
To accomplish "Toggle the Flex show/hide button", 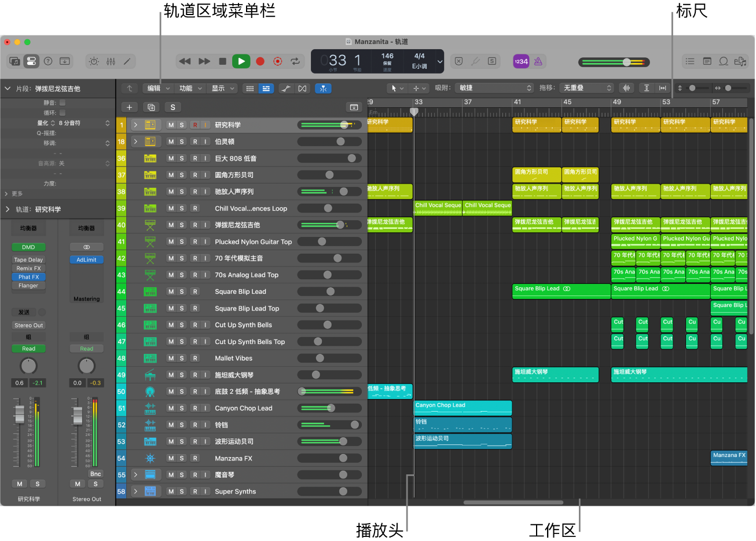I will 302,89.
